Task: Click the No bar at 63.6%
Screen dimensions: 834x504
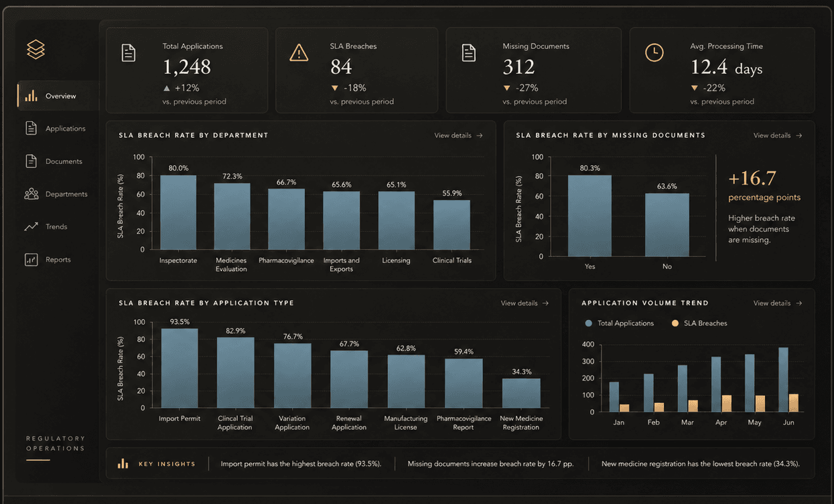Action: point(667,225)
